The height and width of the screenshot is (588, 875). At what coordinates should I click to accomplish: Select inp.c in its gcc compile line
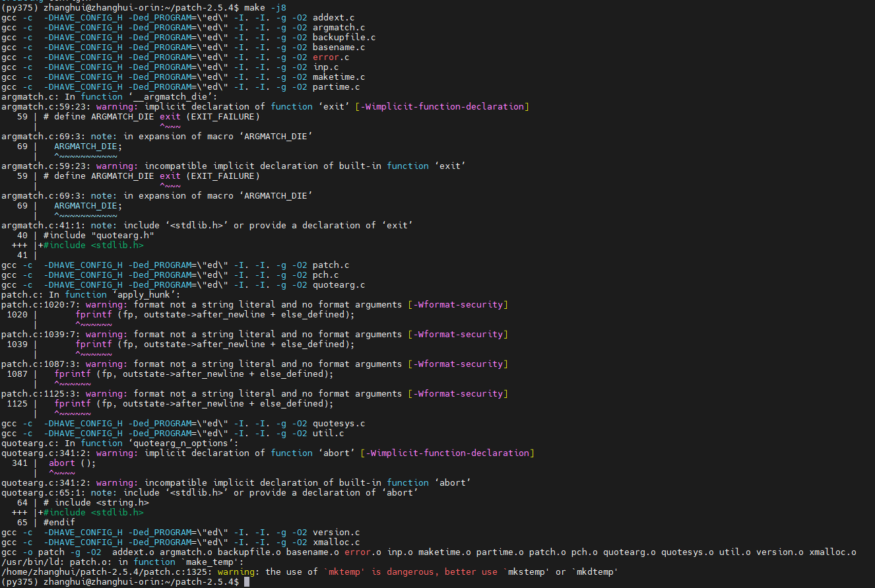click(326, 67)
